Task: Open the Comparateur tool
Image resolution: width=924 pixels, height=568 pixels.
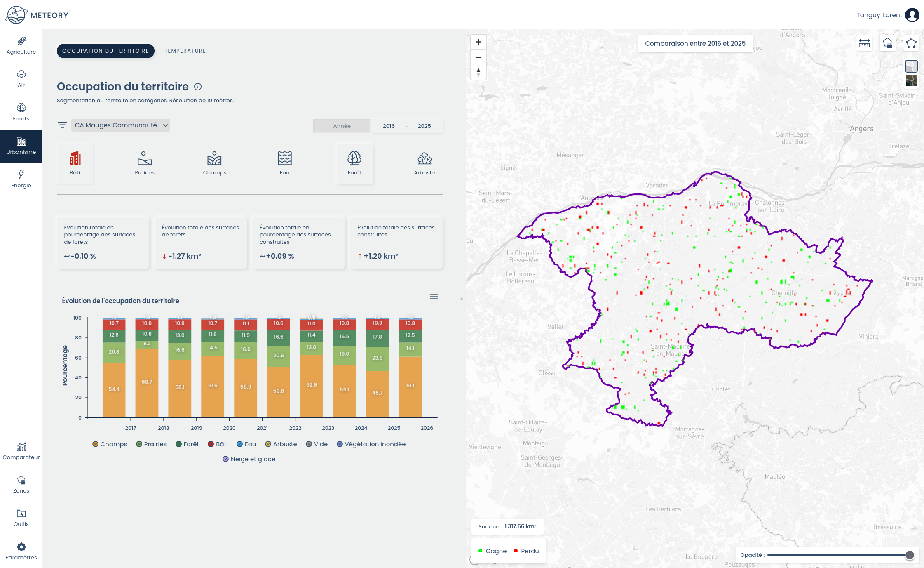Action: click(x=21, y=451)
